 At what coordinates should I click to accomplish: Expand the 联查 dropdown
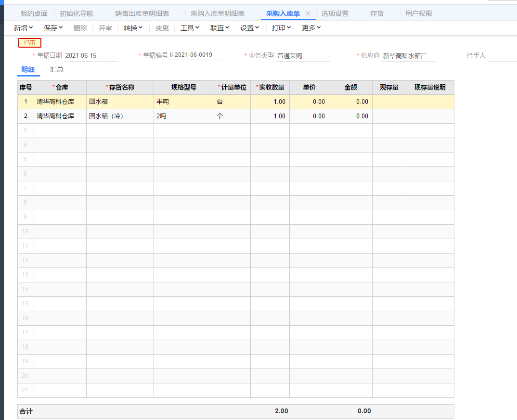220,28
